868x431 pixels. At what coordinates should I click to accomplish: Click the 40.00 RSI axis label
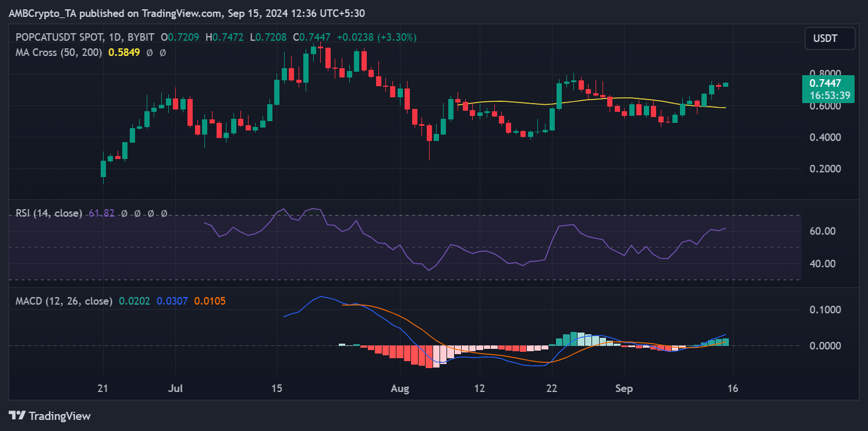823,263
